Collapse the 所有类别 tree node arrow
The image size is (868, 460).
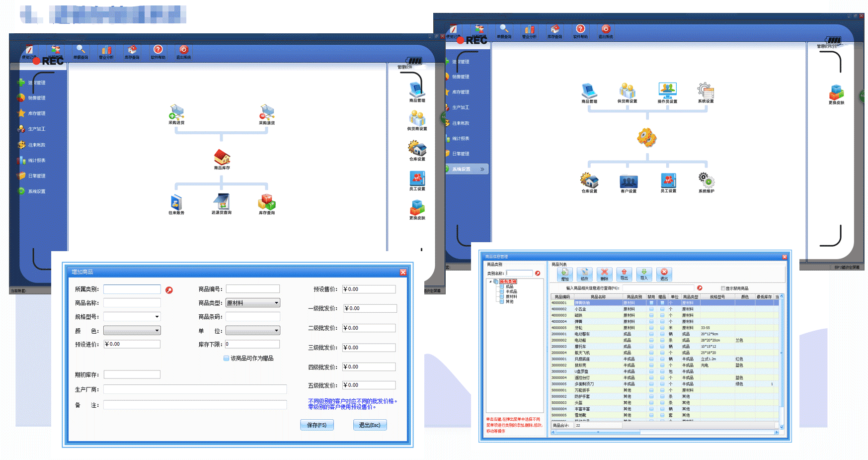click(491, 281)
